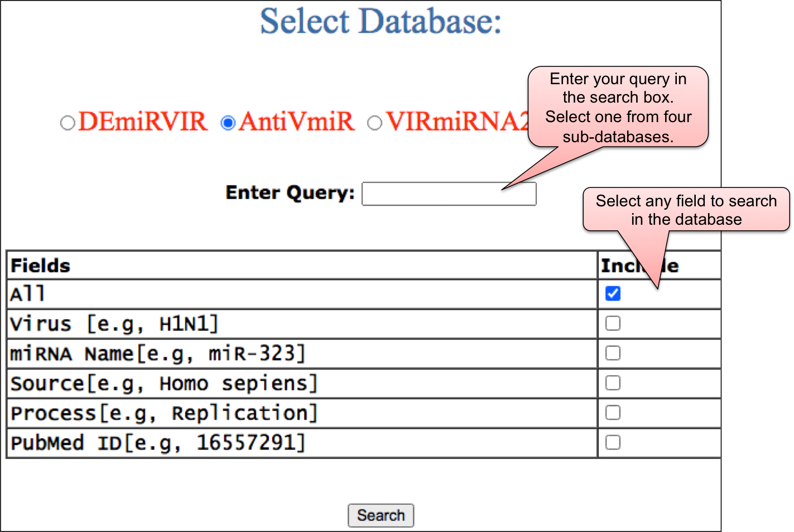Click the 'Enter Query:' label text
794x532 pixels.
[x=290, y=193]
